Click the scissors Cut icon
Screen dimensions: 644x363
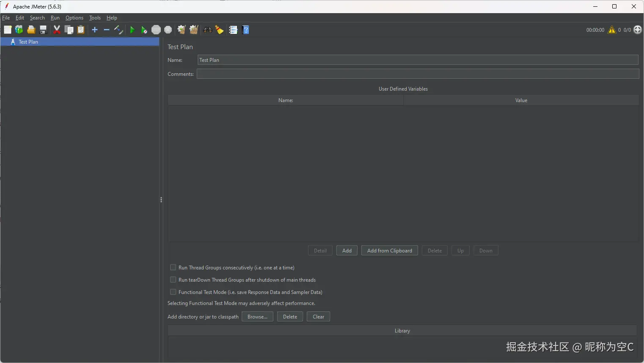point(57,30)
